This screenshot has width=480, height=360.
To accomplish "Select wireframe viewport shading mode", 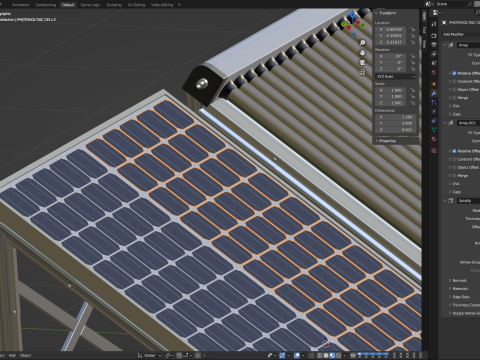I will tap(319, 355).
